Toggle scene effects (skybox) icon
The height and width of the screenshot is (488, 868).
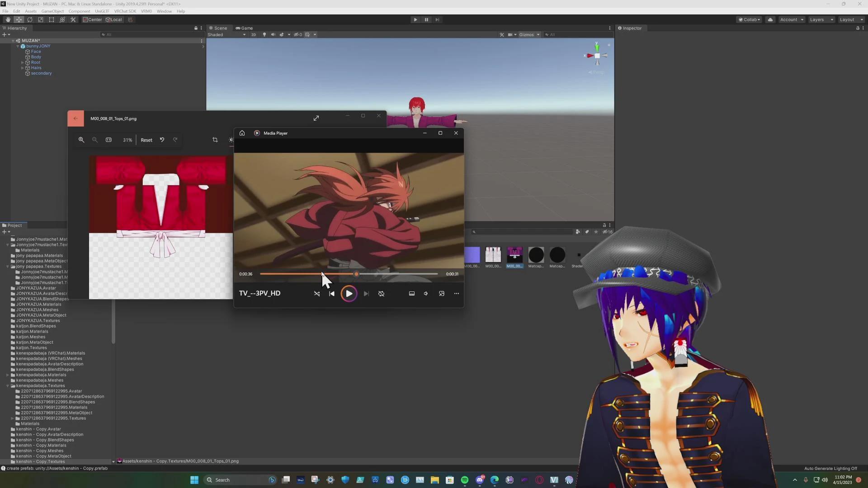pyautogui.click(x=282, y=35)
